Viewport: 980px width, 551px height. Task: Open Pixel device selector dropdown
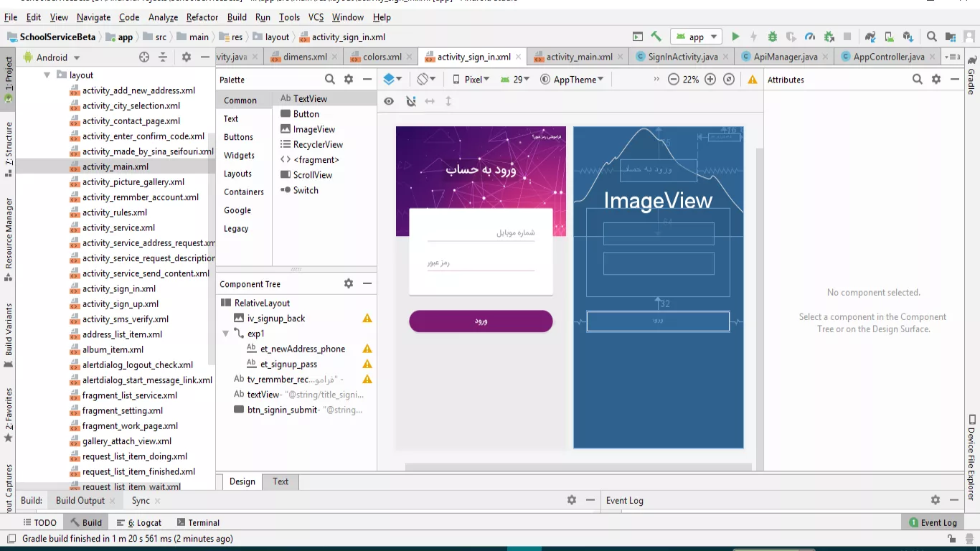[471, 80]
